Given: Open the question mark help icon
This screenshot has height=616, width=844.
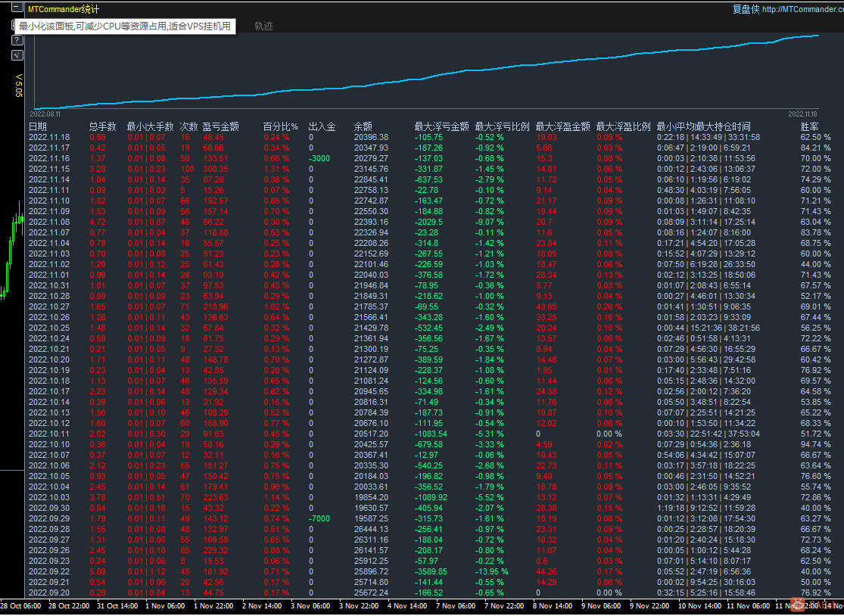Looking at the screenshot, I should point(17,39).
